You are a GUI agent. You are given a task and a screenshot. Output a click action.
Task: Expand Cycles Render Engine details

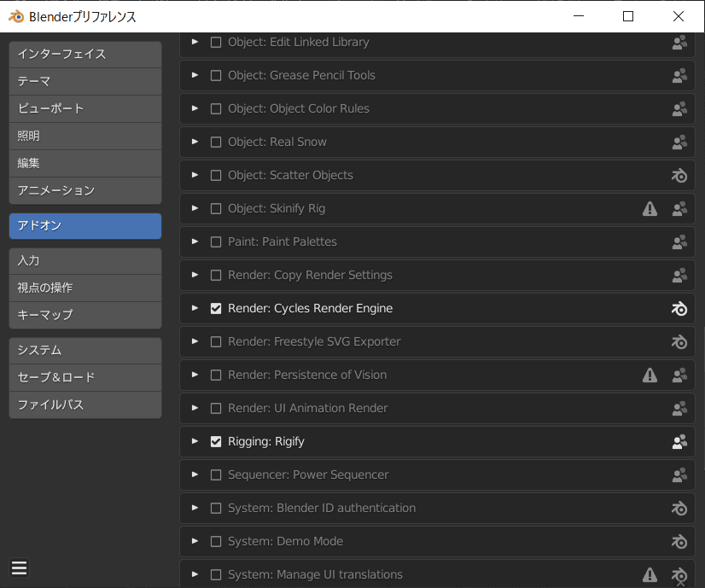pos(195,308)
